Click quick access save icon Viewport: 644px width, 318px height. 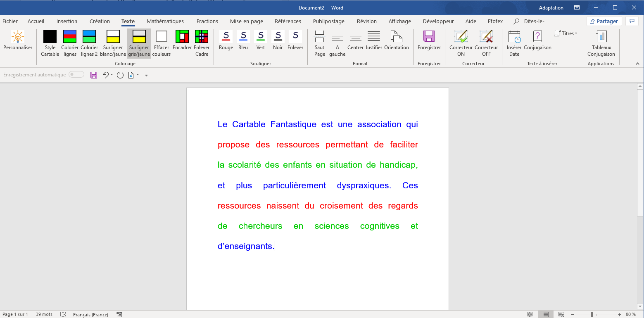(94, 75)
